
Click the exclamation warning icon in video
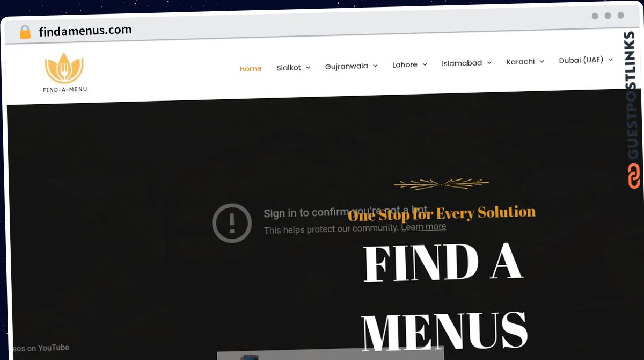pos(232,223)
